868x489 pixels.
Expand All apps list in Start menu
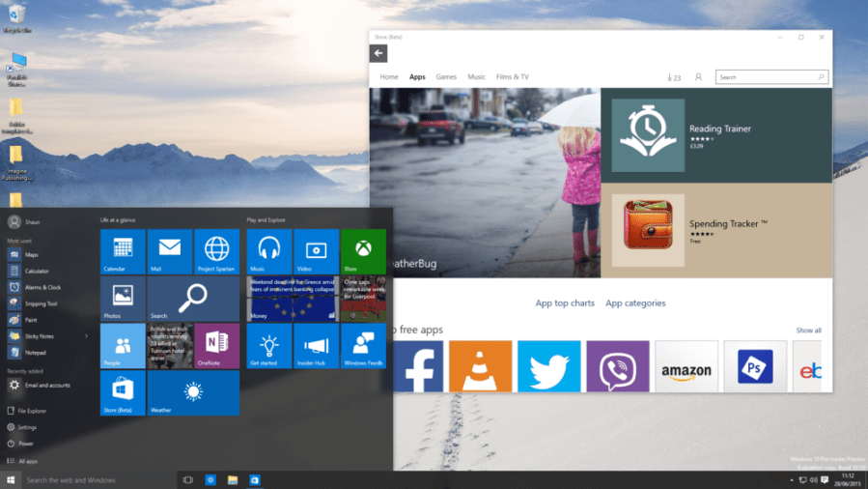point(27,461)
